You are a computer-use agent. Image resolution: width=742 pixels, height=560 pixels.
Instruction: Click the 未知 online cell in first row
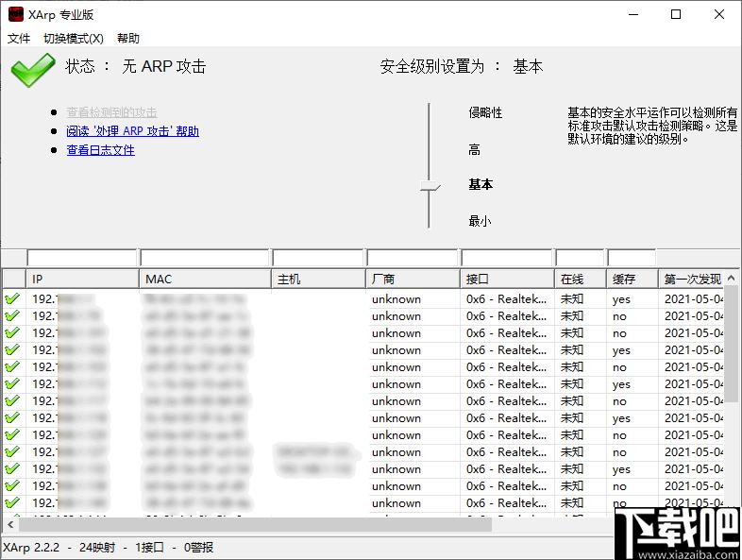[x=572, y=299]
